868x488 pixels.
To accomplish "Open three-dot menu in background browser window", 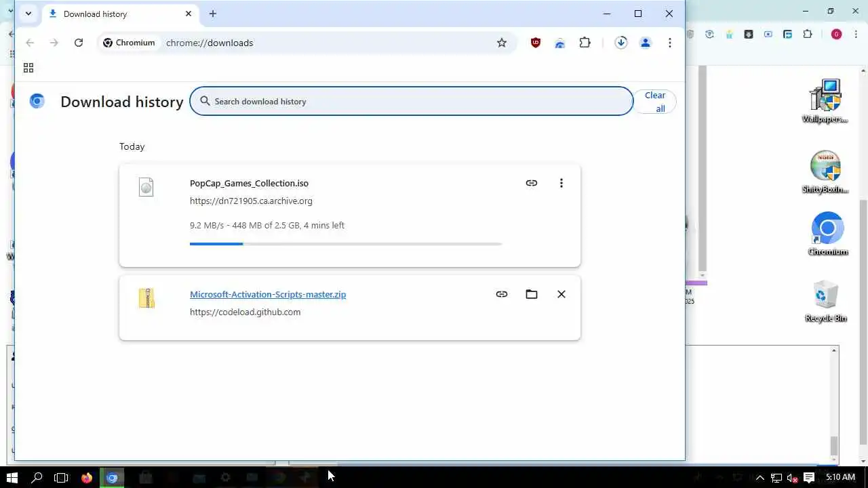I will point(856,34).
